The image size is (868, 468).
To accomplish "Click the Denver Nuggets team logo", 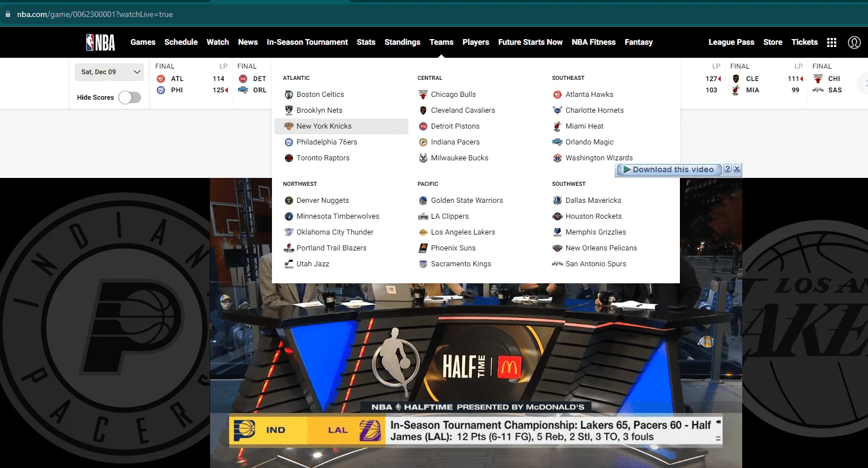I will coord(289,201).
